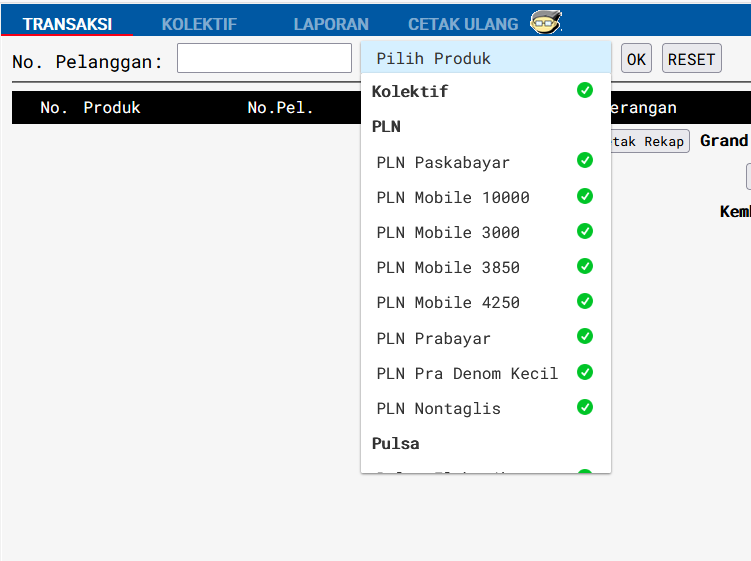Click the mascot face icon in header

546,22
